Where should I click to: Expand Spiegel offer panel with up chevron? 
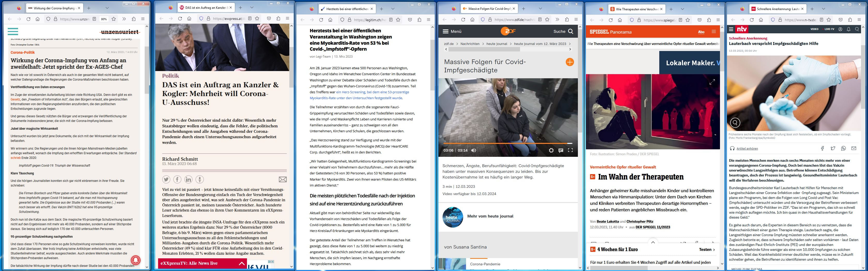pos(653,242)
